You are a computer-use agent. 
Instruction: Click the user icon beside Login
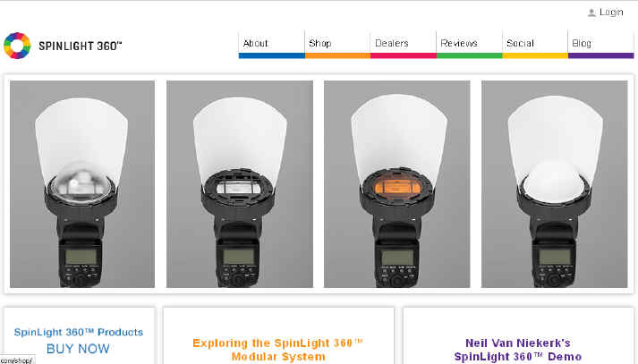[x=591, y=13]
